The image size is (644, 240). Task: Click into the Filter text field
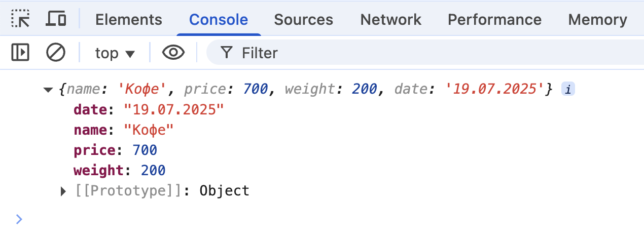(406, 53)
